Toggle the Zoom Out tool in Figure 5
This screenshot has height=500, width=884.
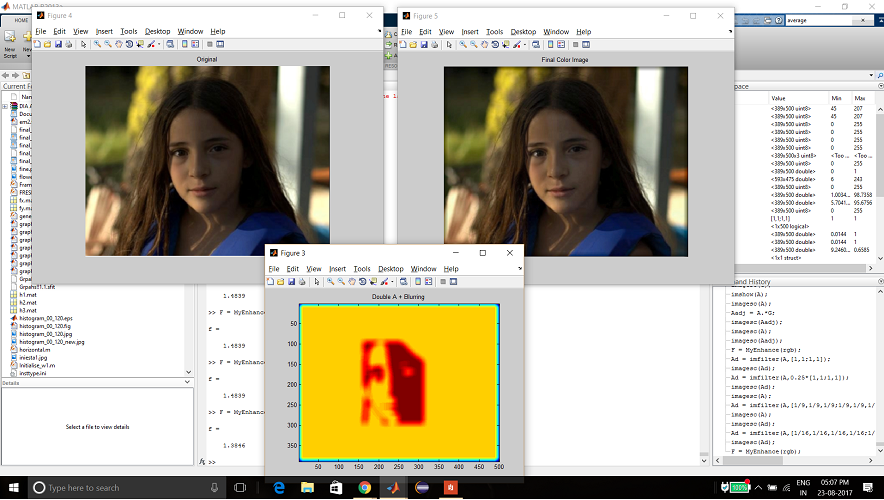coord(476,44)
